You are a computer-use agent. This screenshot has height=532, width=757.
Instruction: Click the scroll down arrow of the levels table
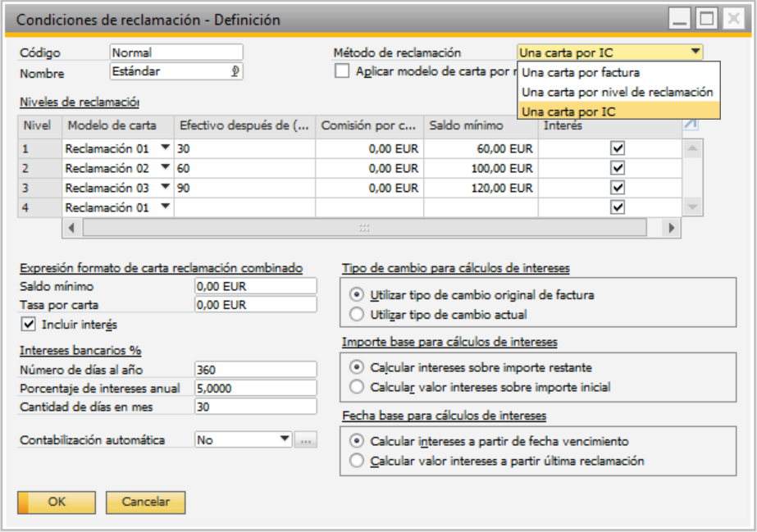click(692, 207)
